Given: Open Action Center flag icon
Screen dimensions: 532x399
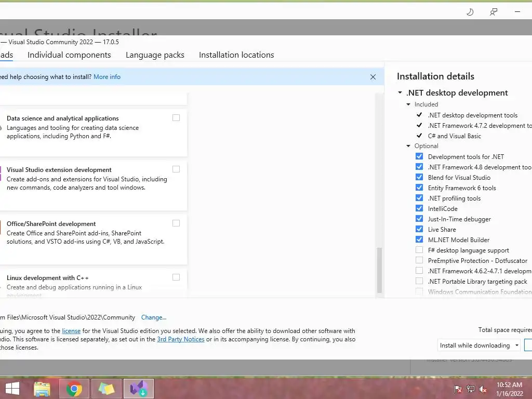Looking at the screenshot, I should click(x=458, y=389).
